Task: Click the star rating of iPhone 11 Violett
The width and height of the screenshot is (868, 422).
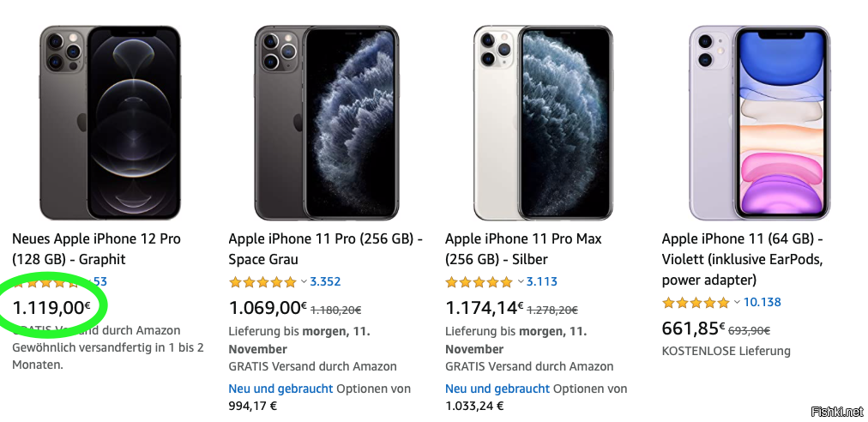Action: (696, 302)
